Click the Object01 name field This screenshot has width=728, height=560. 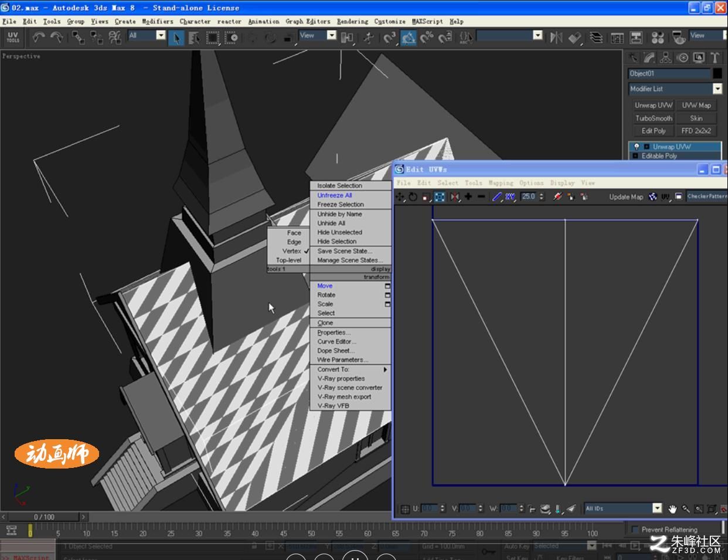click(x=669, y=73)
